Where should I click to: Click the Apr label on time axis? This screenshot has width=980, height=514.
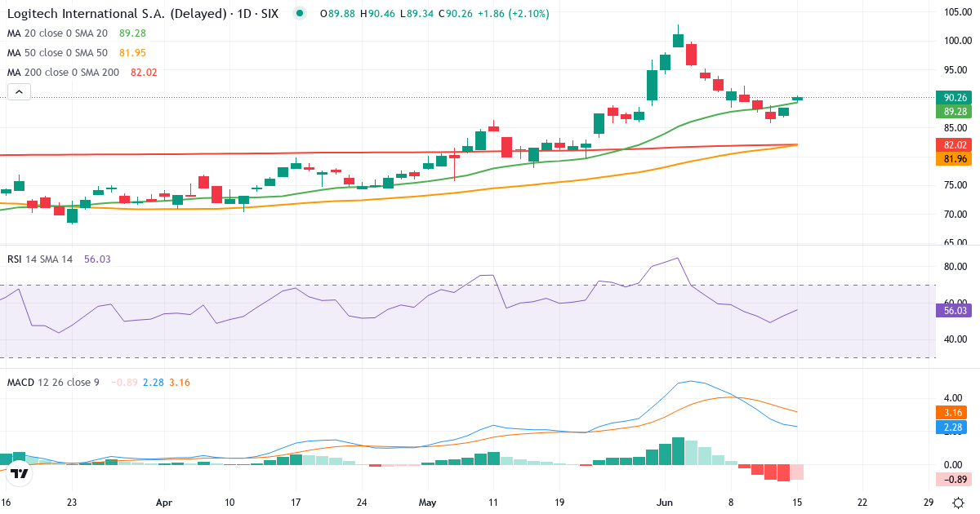[x=164, y=503]
